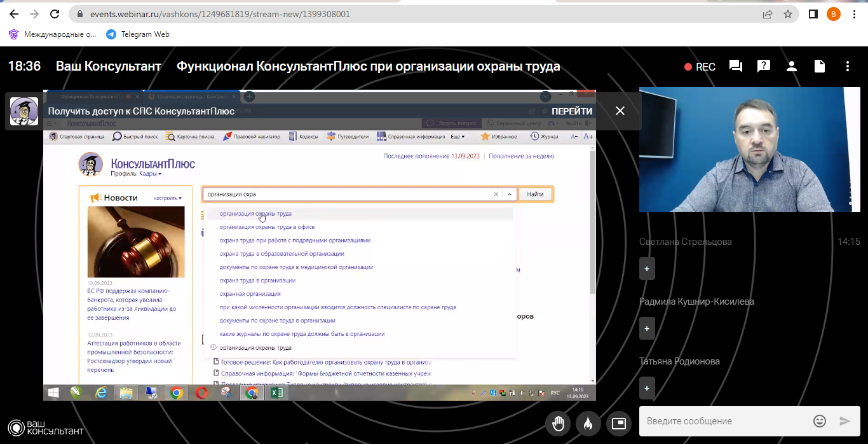Open the webinar three-dot options menu
The width and height of the screenshot is (868, 444).
pyautogui.click(x=848, y=66)
